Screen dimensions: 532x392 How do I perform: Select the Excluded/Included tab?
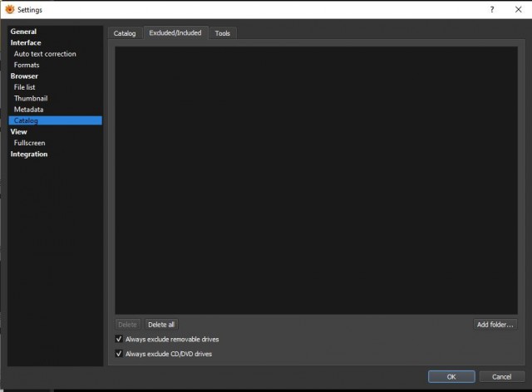[x=175, y=32]
